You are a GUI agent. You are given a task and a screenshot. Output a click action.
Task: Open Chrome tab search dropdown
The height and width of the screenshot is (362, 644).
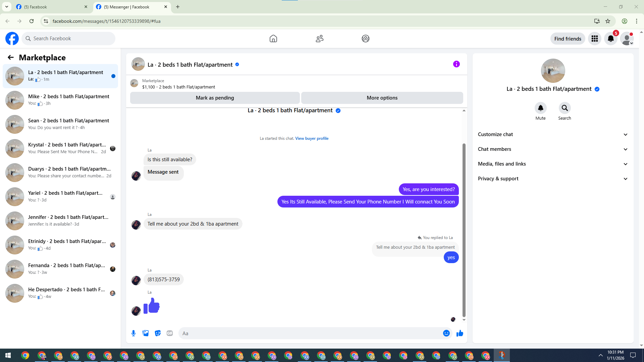pyautogui.click(x=6, y=7)
